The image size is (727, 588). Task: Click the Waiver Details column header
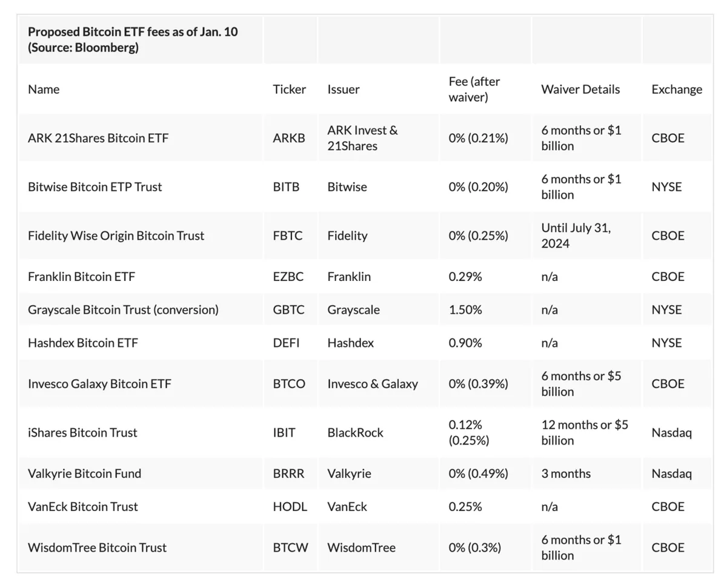580,89
